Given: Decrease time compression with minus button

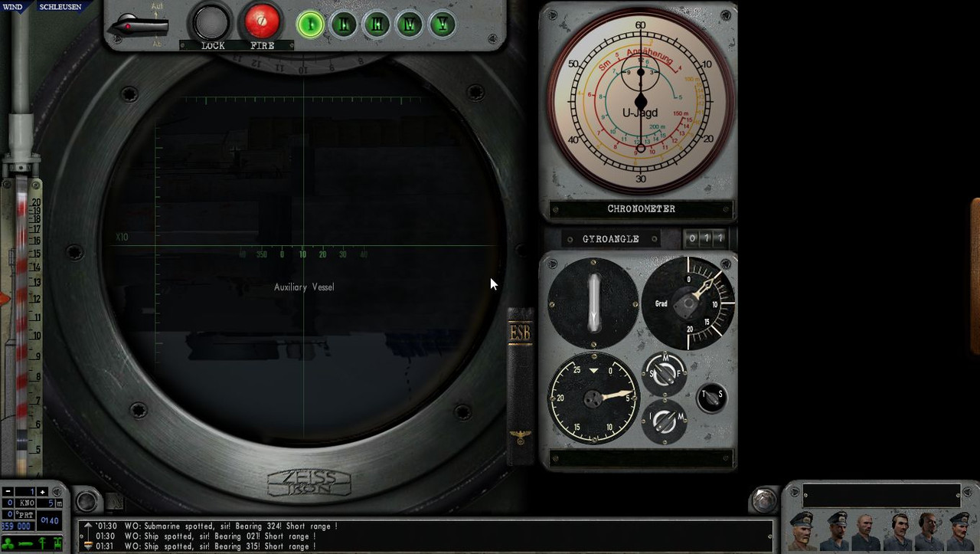Looking at the screenshot, I should (7, 491).
